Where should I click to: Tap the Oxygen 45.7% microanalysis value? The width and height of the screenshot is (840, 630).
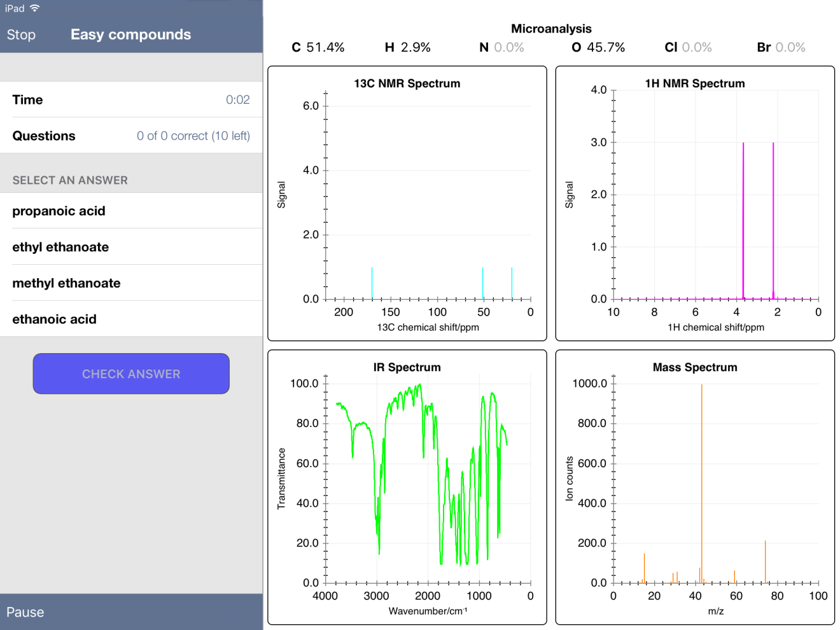[598, 48]
